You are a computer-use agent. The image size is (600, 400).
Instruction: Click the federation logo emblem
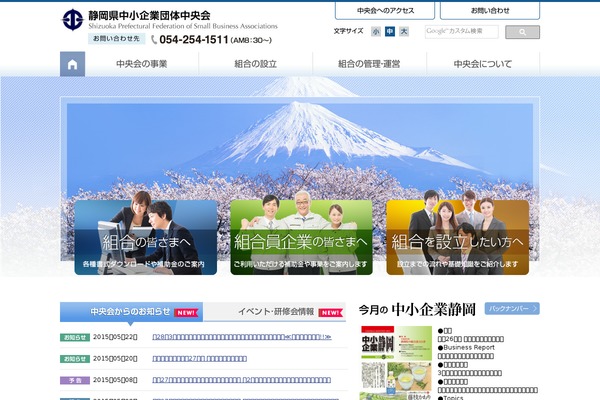(73, 20)
